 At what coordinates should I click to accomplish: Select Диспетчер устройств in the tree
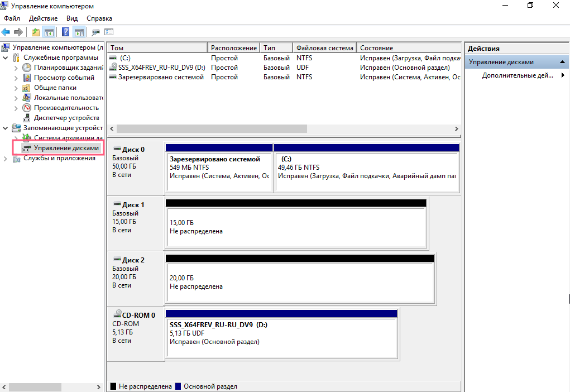[x=66, y=118]
